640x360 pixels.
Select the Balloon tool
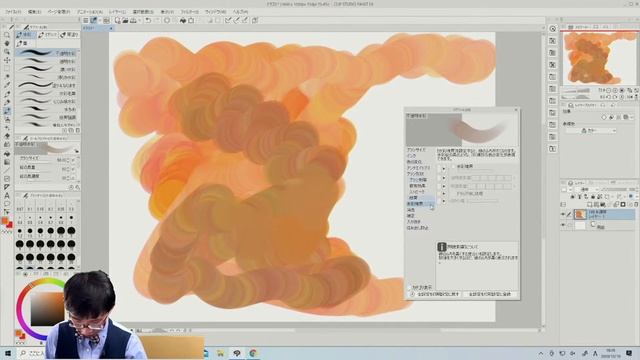7,204
